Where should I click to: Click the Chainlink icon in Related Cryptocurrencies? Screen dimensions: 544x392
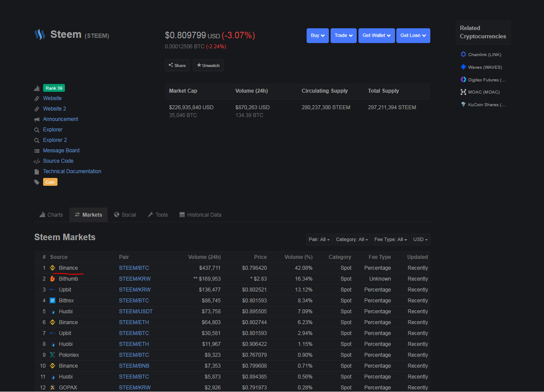click(x=463, y=54)
